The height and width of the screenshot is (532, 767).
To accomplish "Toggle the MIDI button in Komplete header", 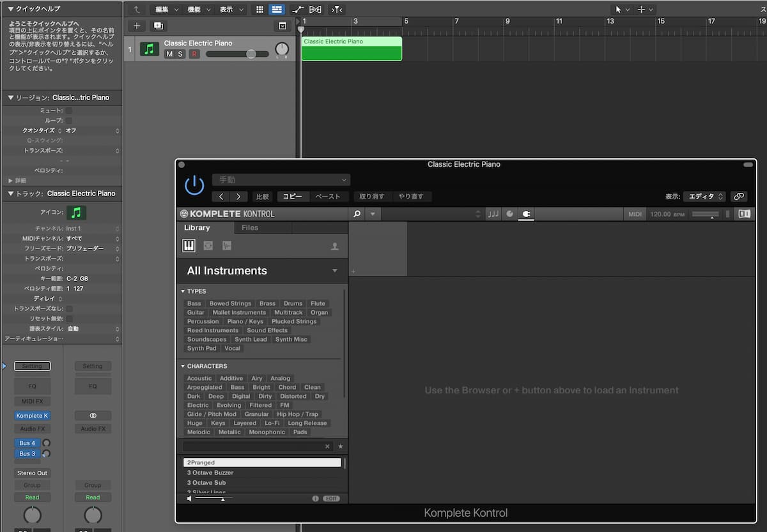I will (x=635, y=214).
